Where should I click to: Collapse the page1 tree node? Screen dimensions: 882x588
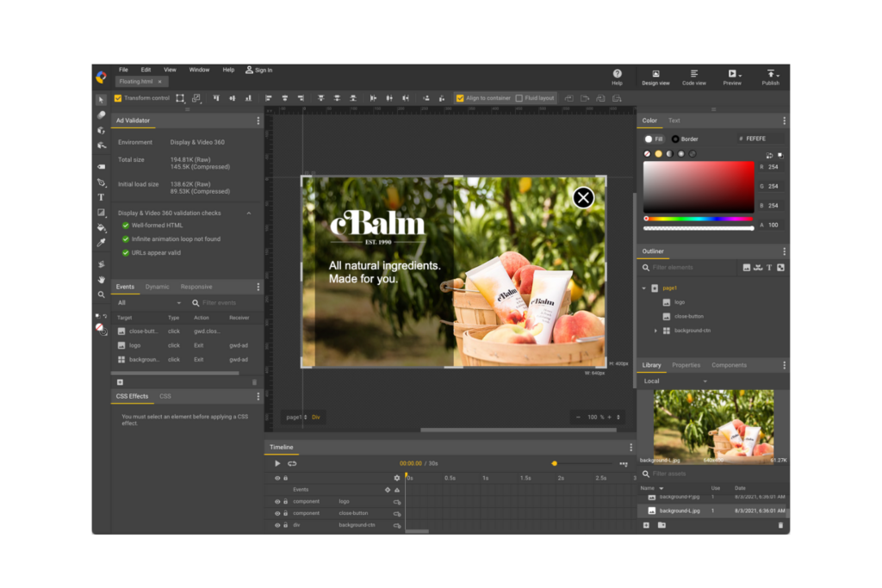coord(644,288)
